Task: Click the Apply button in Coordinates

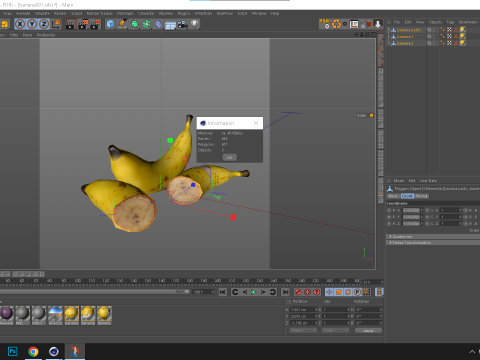Action: point(368,330)
